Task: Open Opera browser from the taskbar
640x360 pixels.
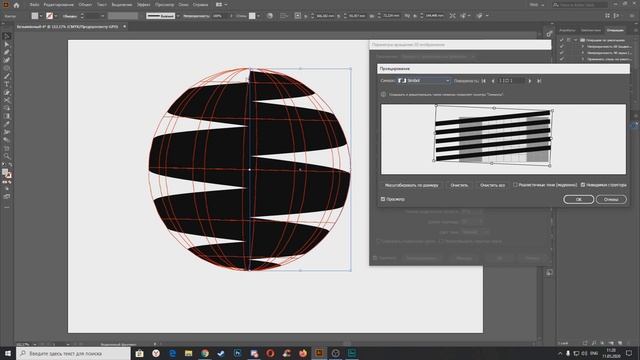Action: (270, 353)
